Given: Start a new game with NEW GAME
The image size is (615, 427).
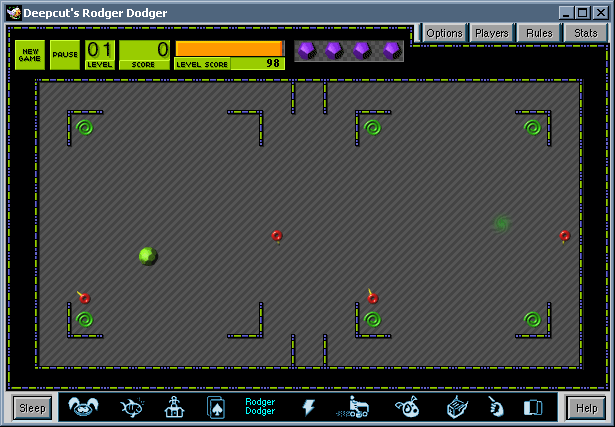Looking at the screenshot, I should (x=29, y=55).
